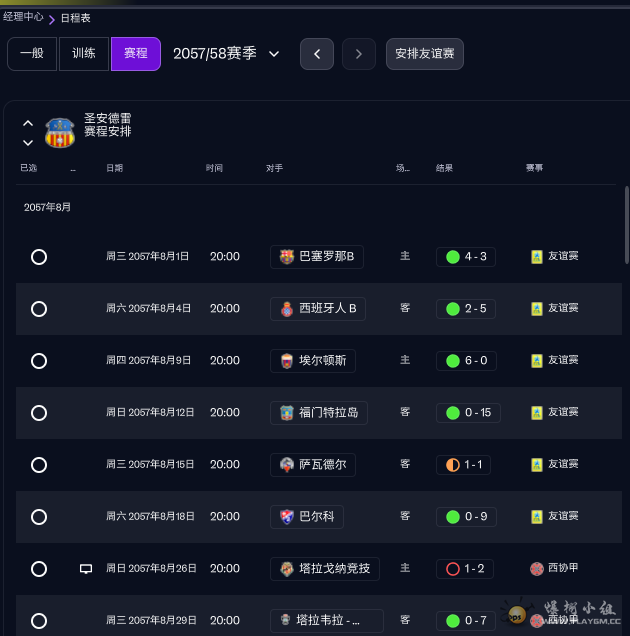Viewport: 630px width, 636px height.
Task: Click the friendly competition icon on 8月1日 row
Action: point(537,257)
